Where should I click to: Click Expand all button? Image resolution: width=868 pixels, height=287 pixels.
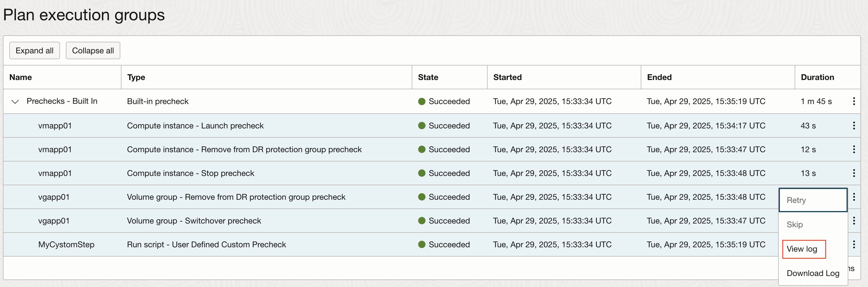click(34, 50)
